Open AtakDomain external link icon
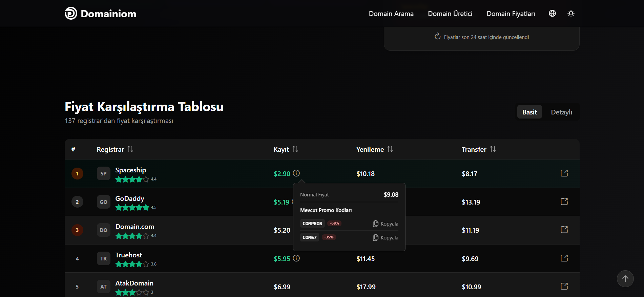 coord(564,286)
